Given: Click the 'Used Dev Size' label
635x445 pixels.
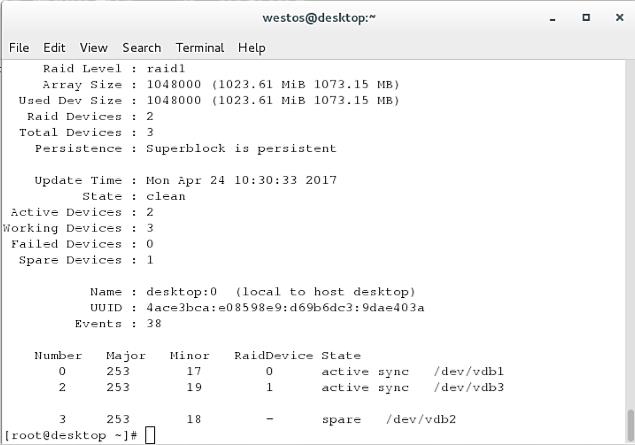Looking at the screenshot, I should point(70,100).
